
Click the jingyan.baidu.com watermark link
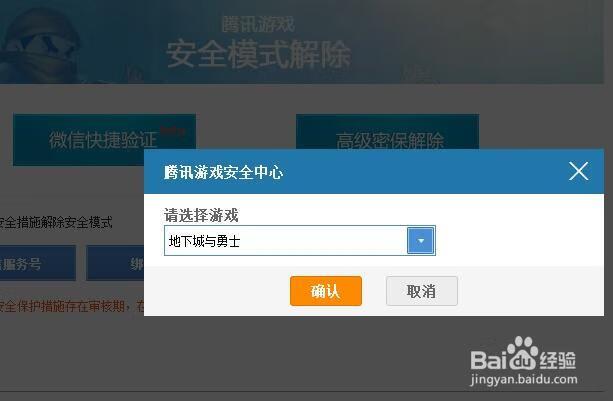(524, 379)
